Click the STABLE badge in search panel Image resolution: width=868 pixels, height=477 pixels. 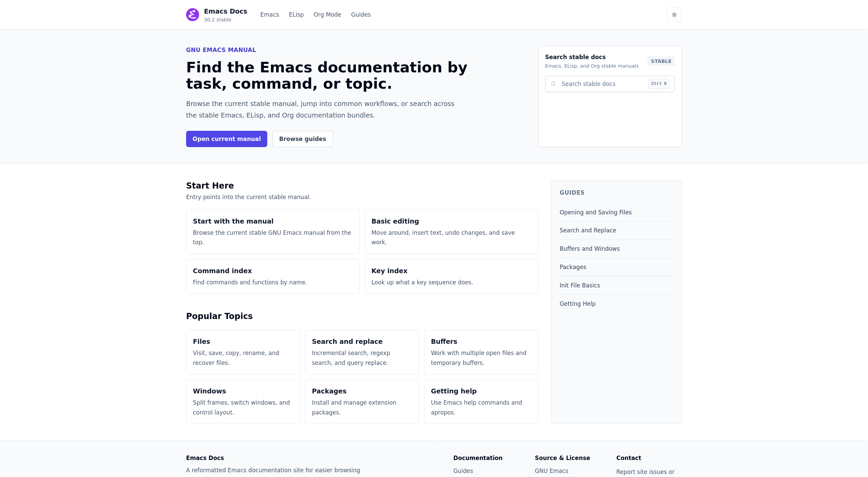661,61
